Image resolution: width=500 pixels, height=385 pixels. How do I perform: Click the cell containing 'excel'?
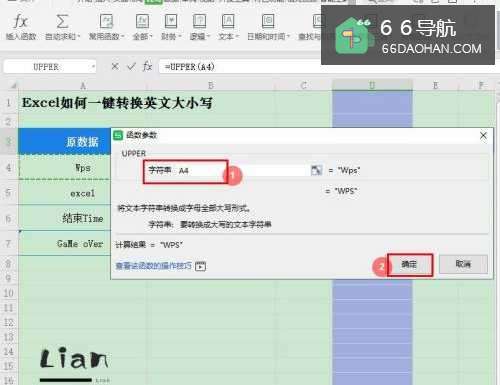tap(64, 193)
